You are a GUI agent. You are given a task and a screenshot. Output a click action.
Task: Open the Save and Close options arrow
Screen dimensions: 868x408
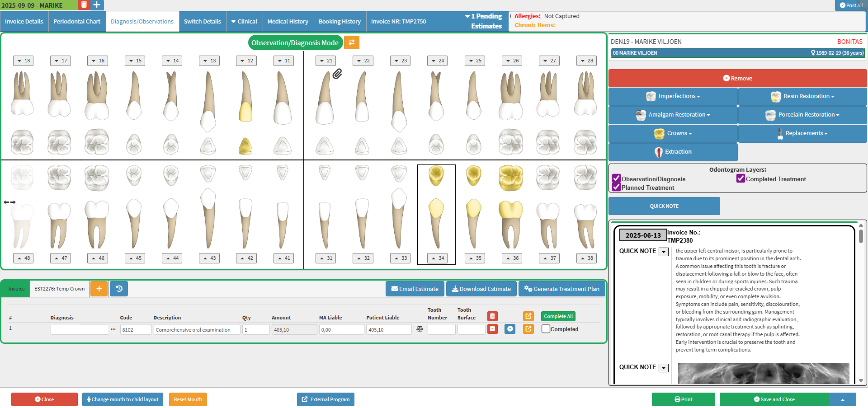pos(843,399)
